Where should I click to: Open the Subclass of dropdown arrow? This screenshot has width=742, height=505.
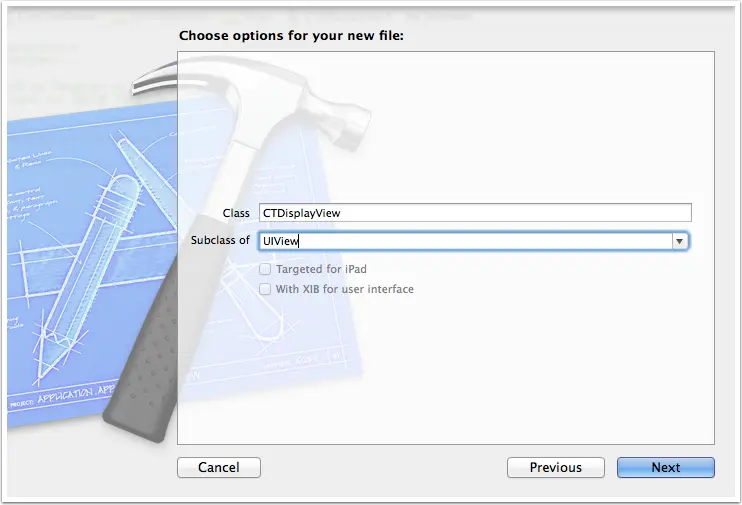pyautogui.click(x=680, y=241)
